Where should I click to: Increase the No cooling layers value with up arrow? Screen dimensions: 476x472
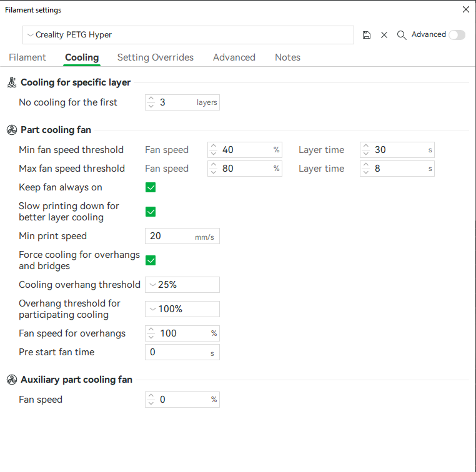point(151,99)
